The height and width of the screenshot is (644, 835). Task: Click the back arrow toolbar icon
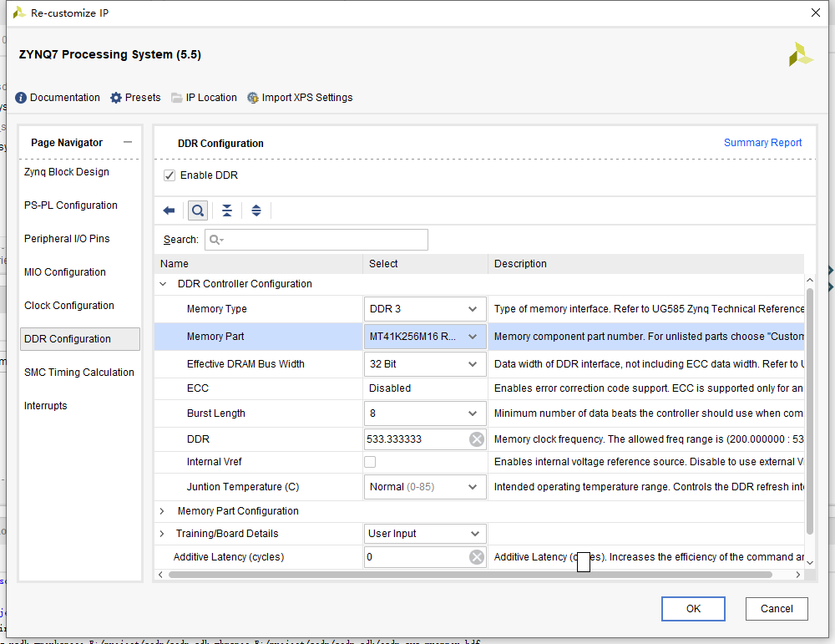coord(169,210)
